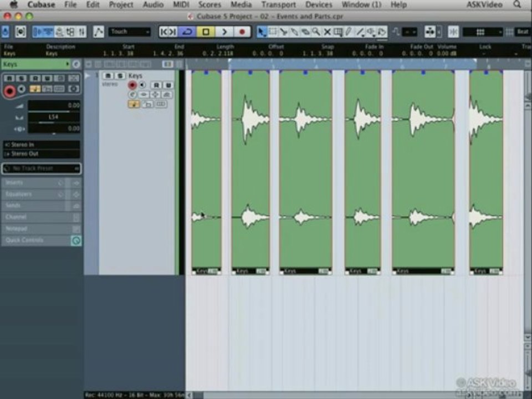
Task: Click the Activate Project button
Action: 6,32
